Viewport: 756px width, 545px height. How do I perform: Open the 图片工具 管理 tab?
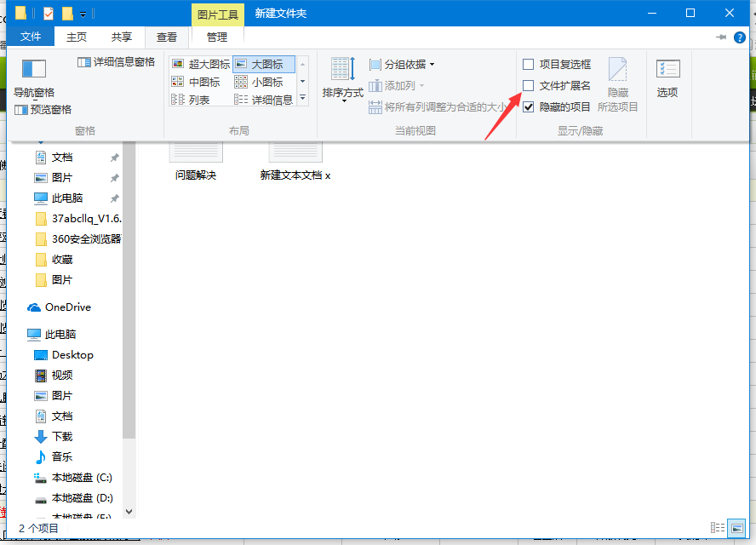pyautogui.click(x=216, y=37)
